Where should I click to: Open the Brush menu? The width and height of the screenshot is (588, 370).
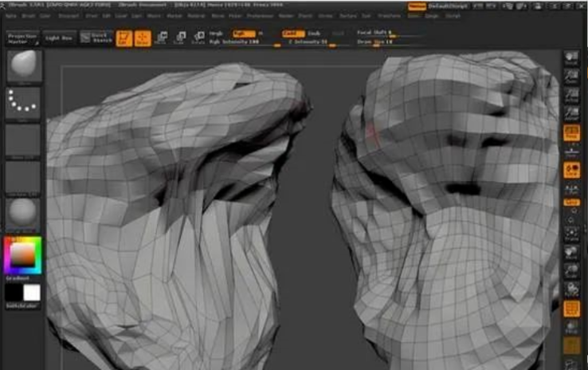(29, 16)
